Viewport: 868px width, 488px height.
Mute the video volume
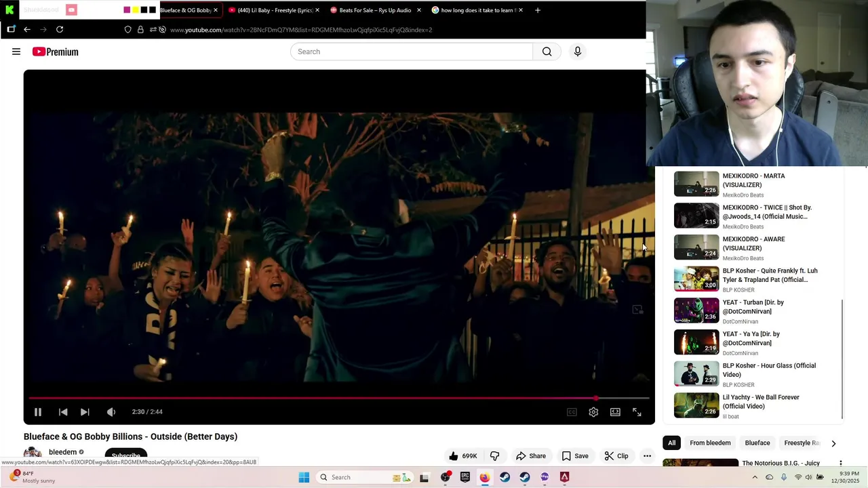(x=111, y=411)
